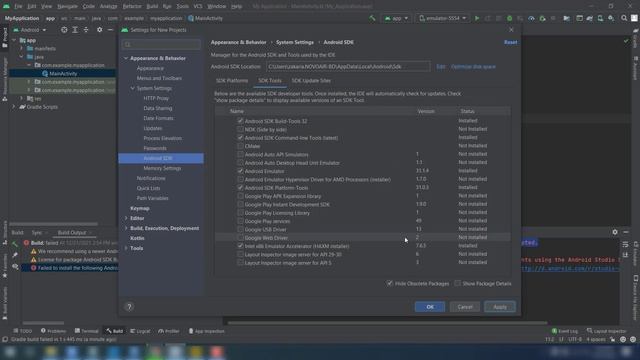640x360 pixels.
Task: Open the Profiler tool window
Action: click(169, 331)
